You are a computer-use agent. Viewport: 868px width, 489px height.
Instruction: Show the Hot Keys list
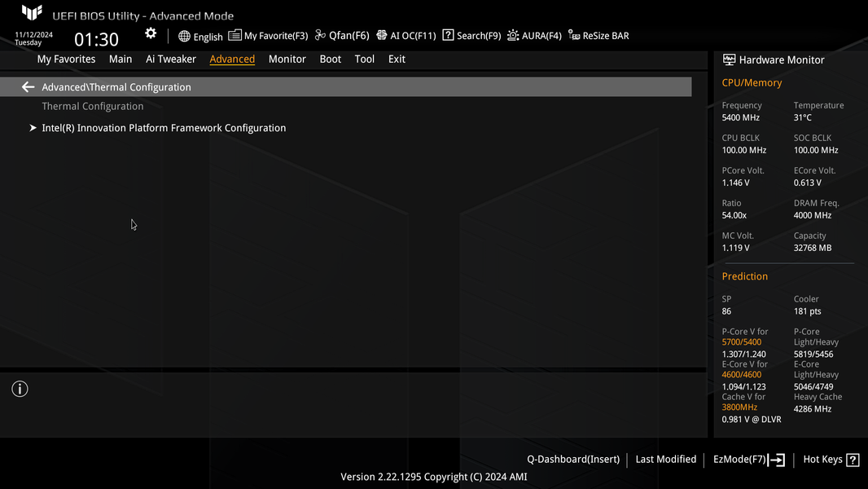click(x=822, y=459)
